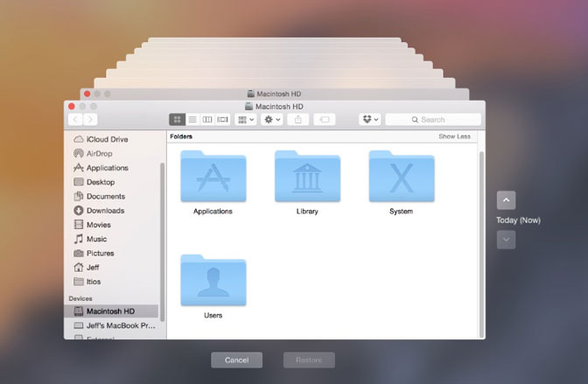Switch to Cover Flow view
This screenshot has height=384, width=588.
coord(222,120)
